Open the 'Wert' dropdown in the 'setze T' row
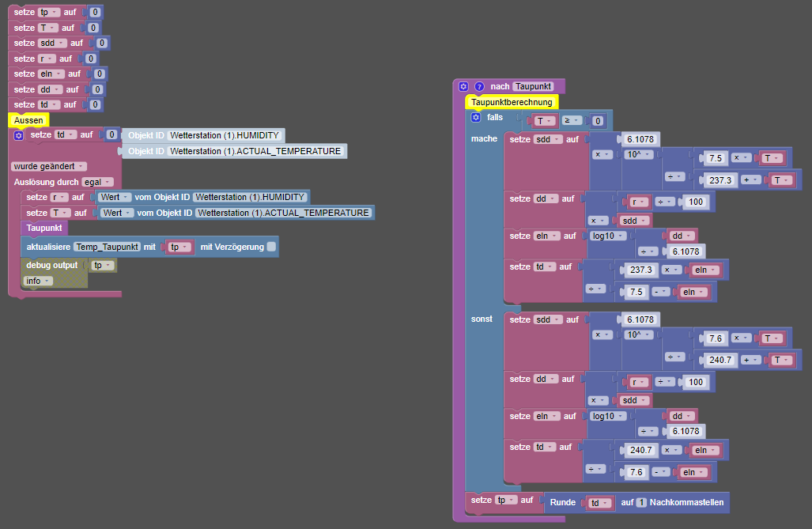The height and width of the screenshot is (529, 812). point(117,213)
